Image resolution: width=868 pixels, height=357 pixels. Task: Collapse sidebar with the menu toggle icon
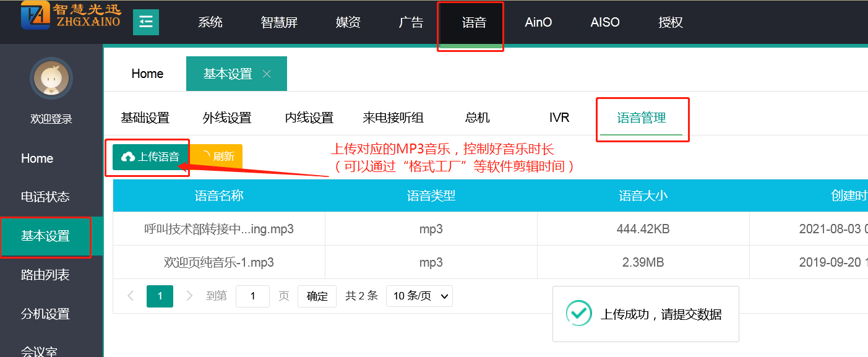tap(146, 23)
